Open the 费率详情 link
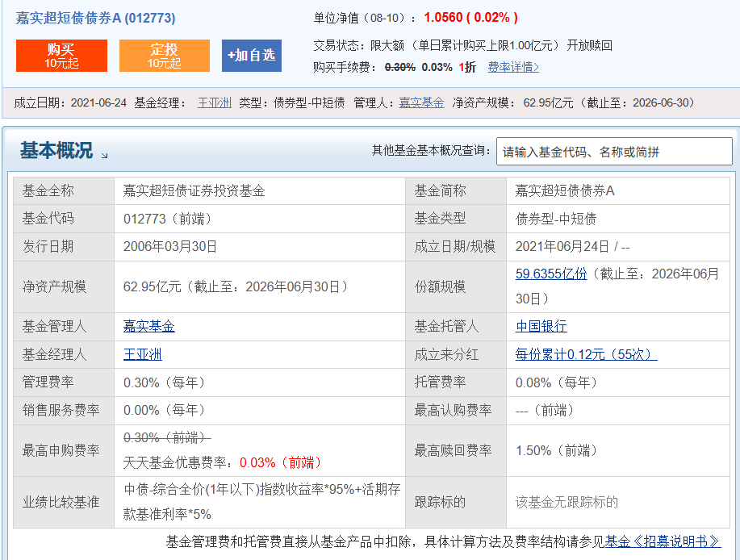740x560 pixels. [513, 67]
